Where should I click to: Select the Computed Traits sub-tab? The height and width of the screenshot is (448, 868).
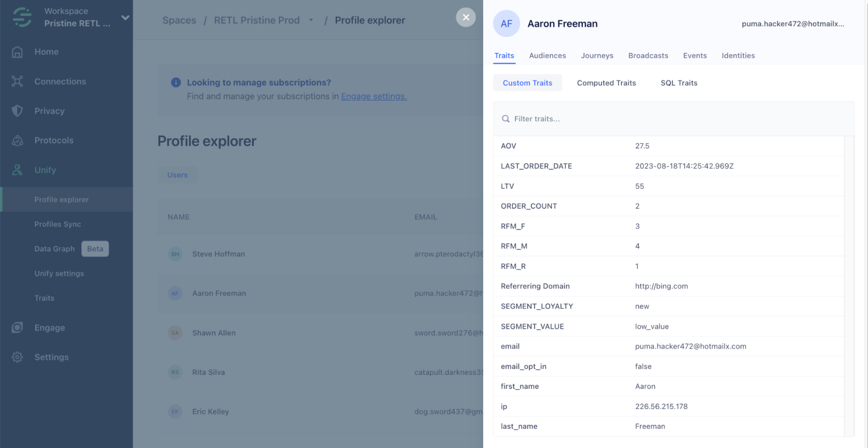(606, 83)
